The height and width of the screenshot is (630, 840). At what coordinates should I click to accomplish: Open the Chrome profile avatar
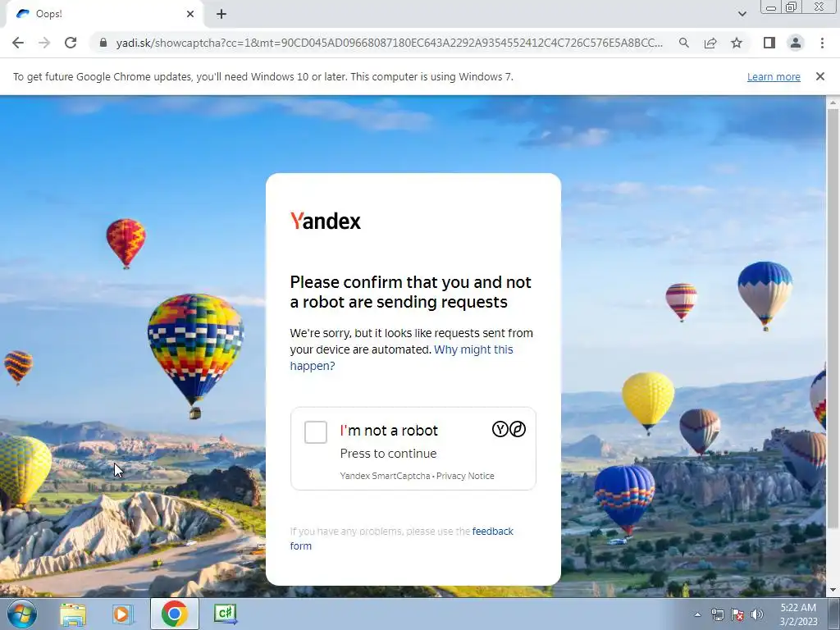coord(796,43)
